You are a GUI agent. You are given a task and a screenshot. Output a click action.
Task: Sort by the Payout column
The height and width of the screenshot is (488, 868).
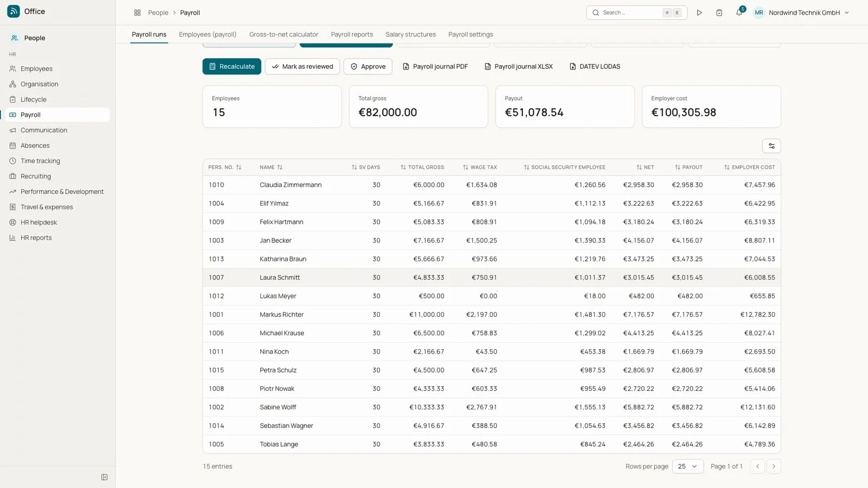coord(688,167)
